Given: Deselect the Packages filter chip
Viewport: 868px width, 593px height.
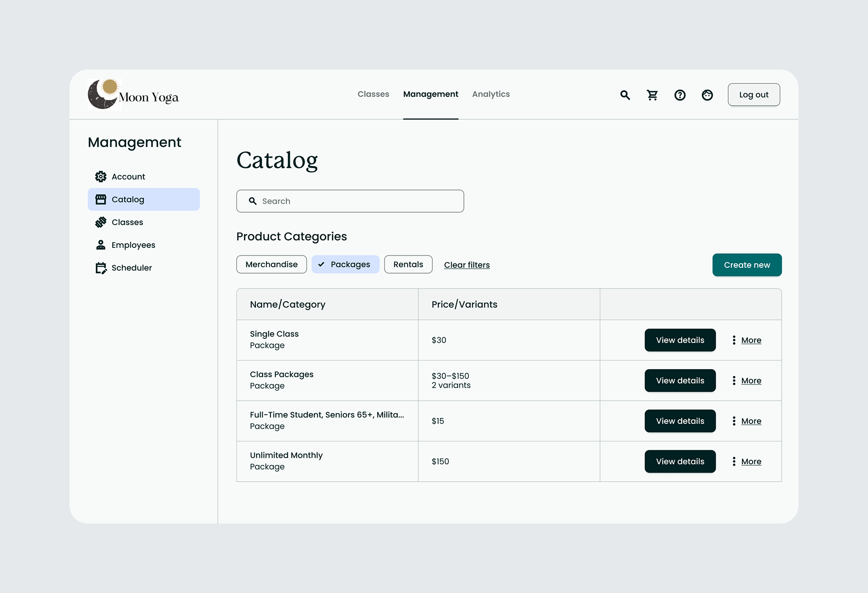Looking at the screenshot, I should coord(345,265).
